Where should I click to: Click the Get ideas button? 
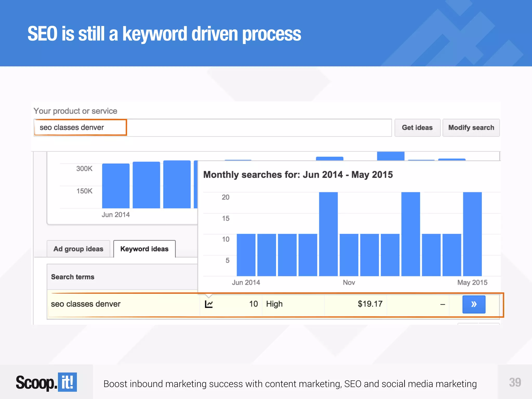(417, 128)
